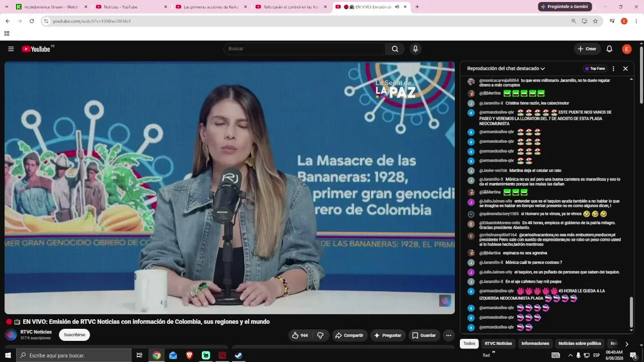Switch to the nicoleberenice Stream tab

52,7
